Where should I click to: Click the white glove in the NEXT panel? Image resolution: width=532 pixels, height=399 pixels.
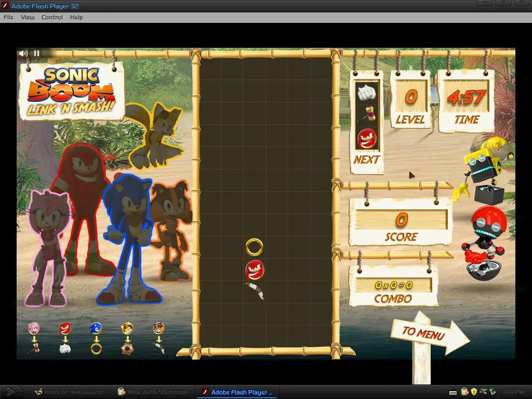[367, 92]
